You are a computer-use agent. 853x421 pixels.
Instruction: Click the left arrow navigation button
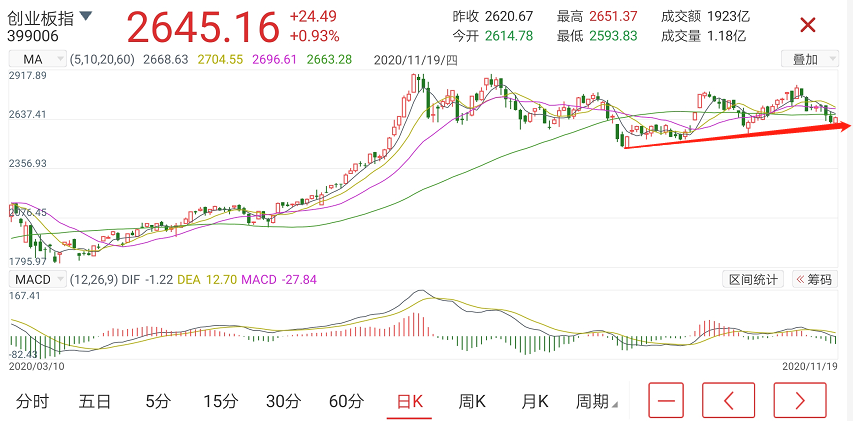click(x=728, y=401)
